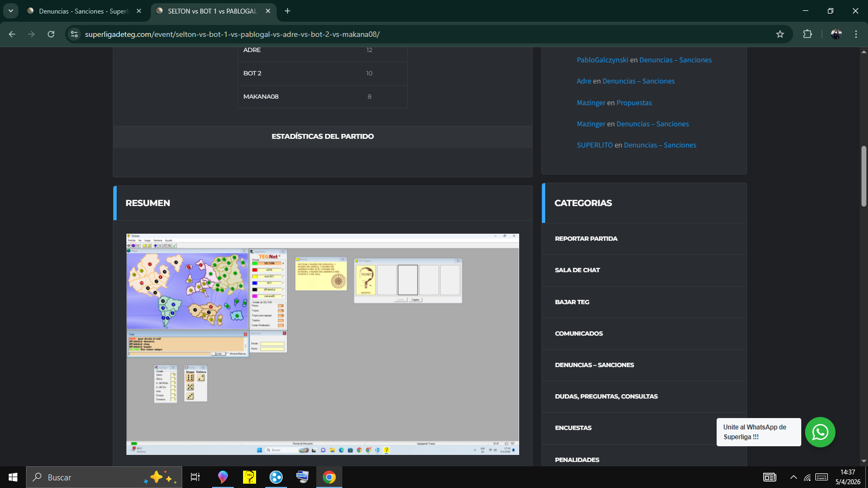Open the Chrome extensions puzzle icon
Screen dimensions: 868x488
pos(807,34)
